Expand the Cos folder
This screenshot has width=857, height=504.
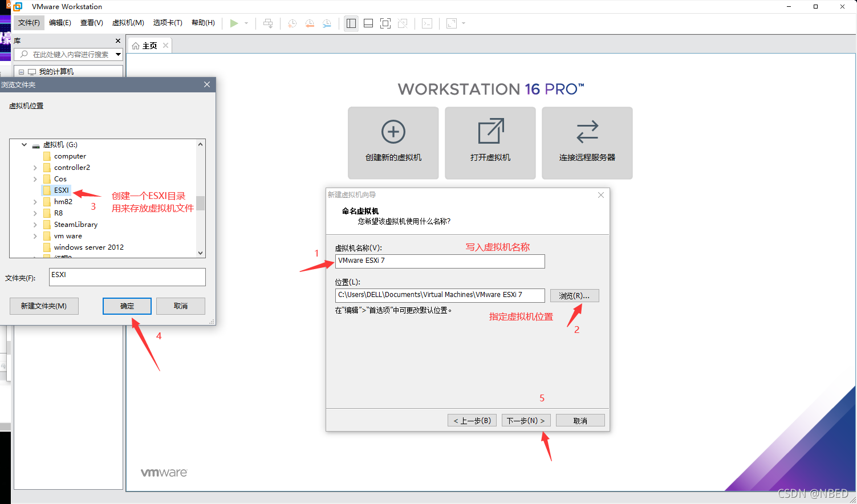coord(35,179)
